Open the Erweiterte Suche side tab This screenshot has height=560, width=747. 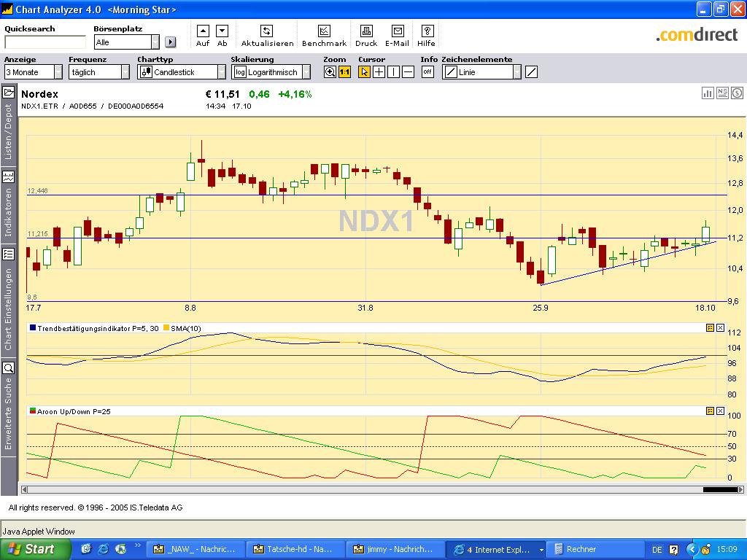tap(8, 405)
